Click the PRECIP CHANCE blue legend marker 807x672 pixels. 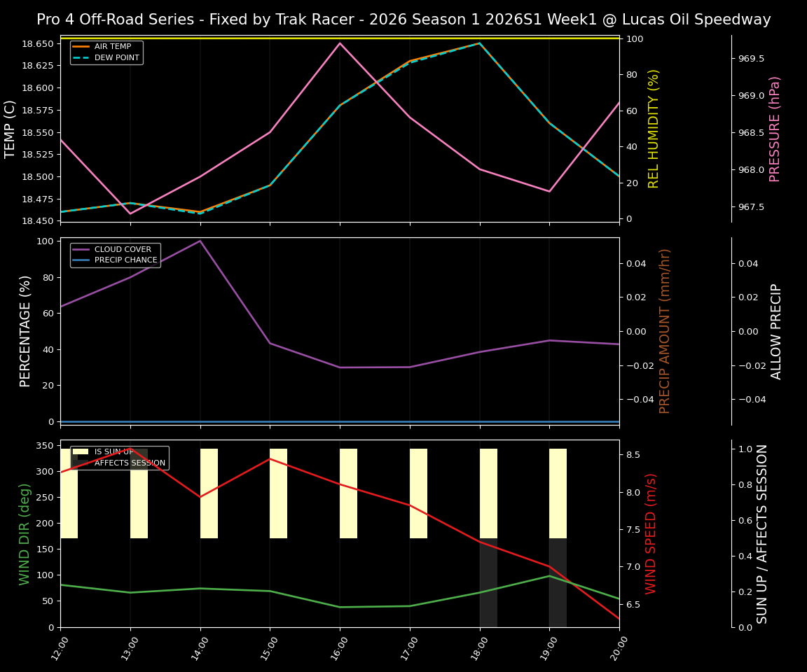[81, 259]
